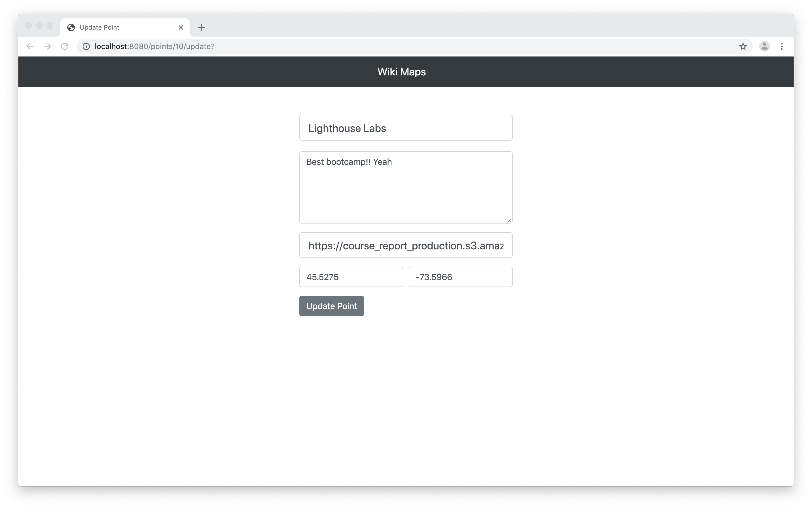Image resolution: width=812 pixels, height=509 pixels.
Task: Click the active browser tab label
Action: point(100,27)
